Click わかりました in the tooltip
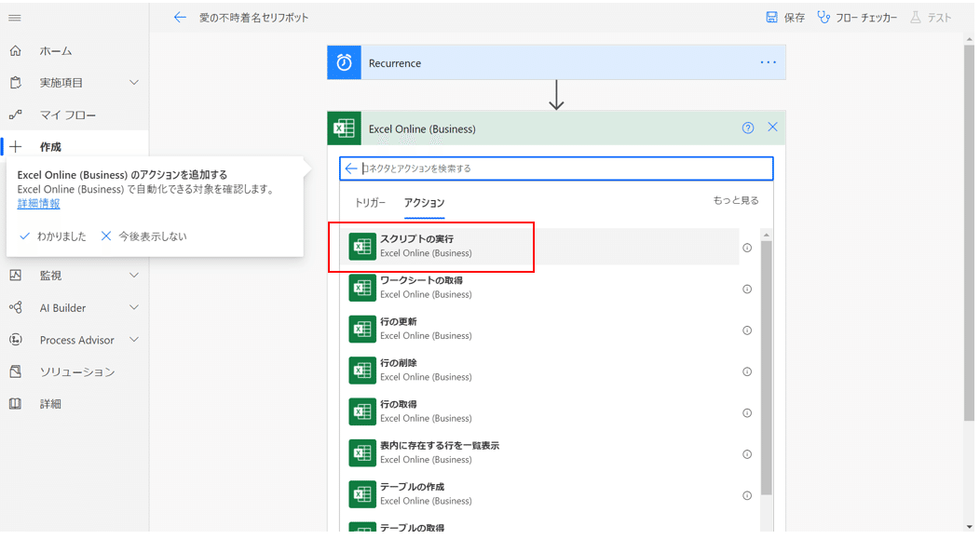The width and height of the screenshot is (980, 539). click(53, 236)
